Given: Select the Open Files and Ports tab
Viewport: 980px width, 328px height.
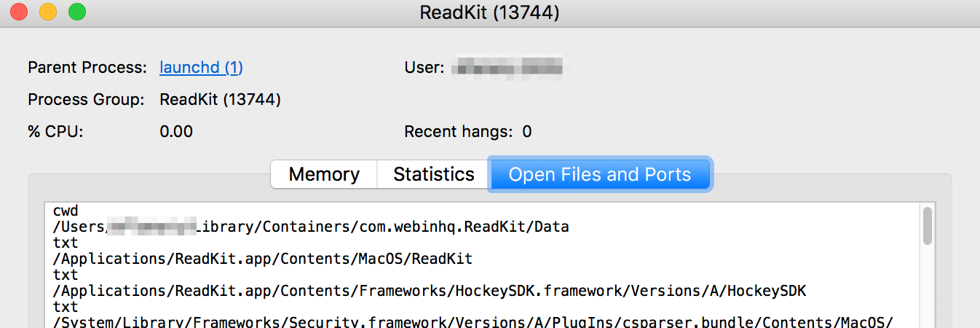Looking at the screenshot, I should pyautogui.click(x=600, y=175).
